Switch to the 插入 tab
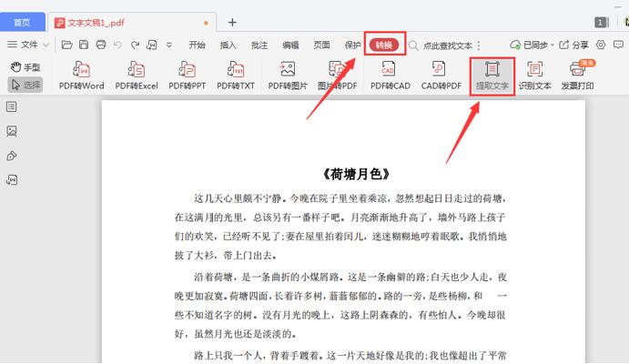Image resolution: width=629 pixels, height=364 pixels. pyautogui.click(x=228, y=45)
